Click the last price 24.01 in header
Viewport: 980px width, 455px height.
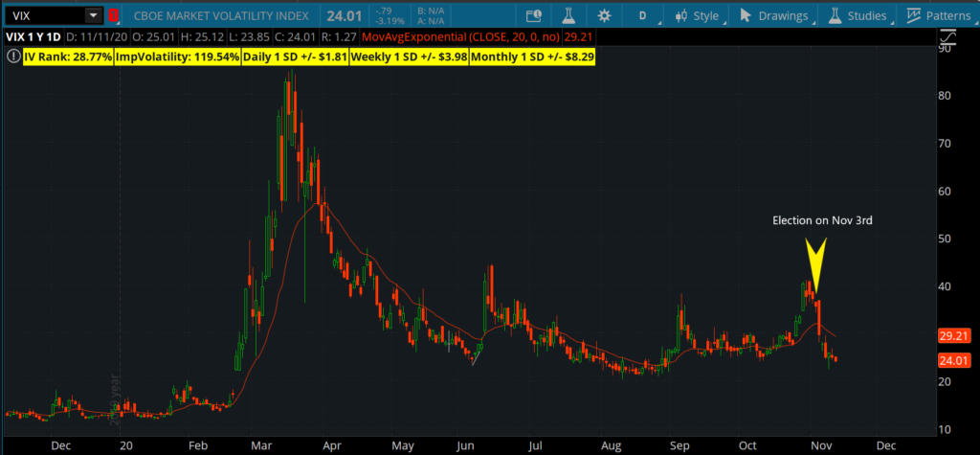[344, 15]
